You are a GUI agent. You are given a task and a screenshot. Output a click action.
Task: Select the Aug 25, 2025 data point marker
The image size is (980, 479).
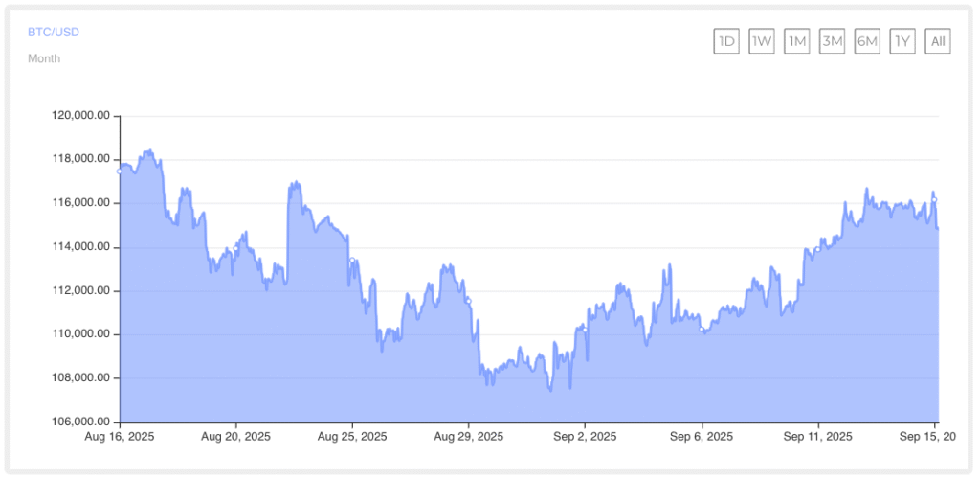tap(352, 260)
